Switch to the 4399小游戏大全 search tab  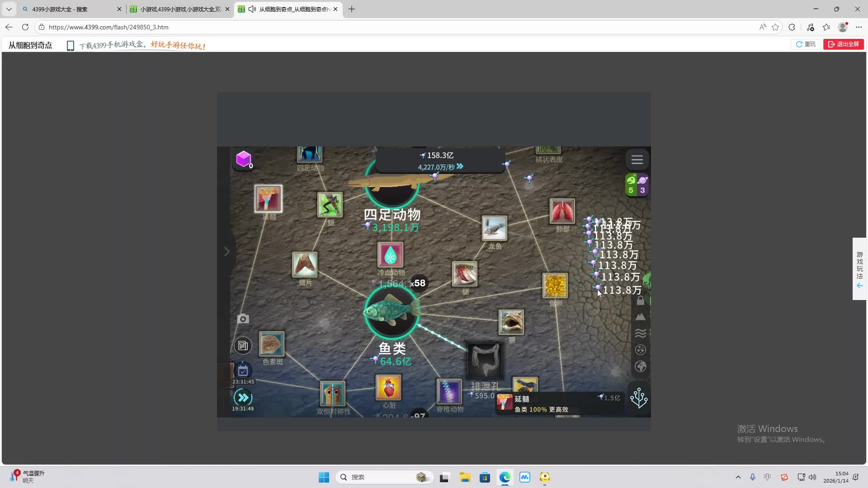(68, 9)
